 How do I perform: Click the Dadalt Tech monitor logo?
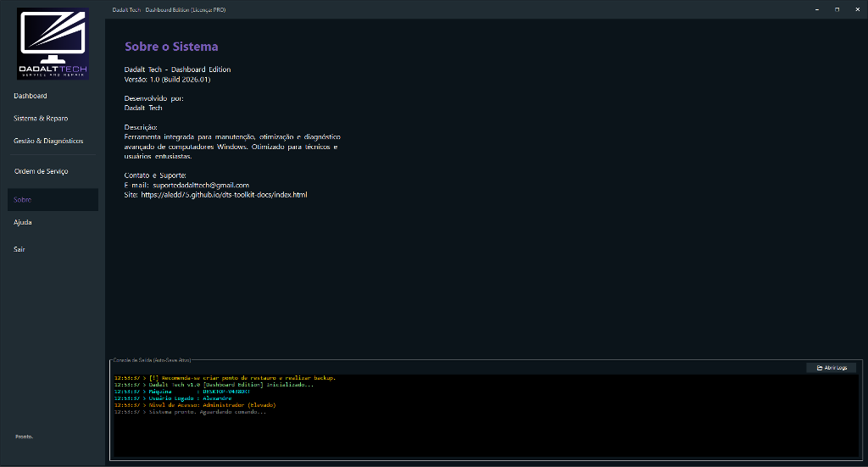pyautogui.click(x=53, y=44)
